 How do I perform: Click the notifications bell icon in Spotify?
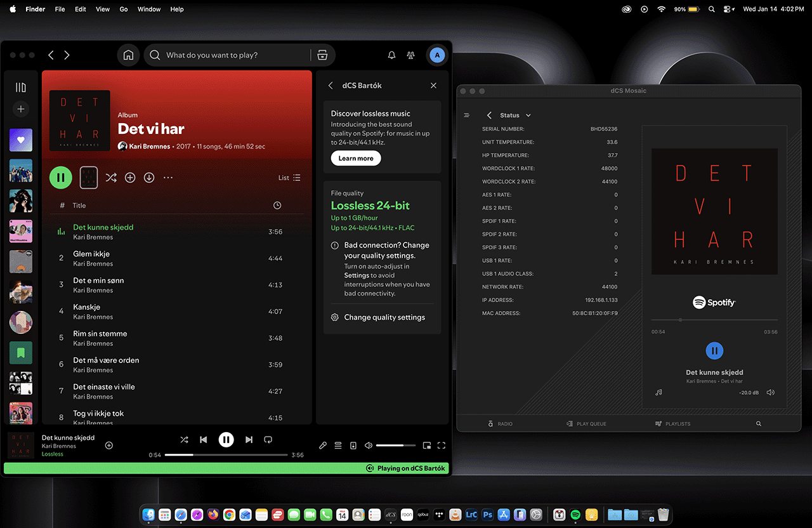tap(391, 55)
